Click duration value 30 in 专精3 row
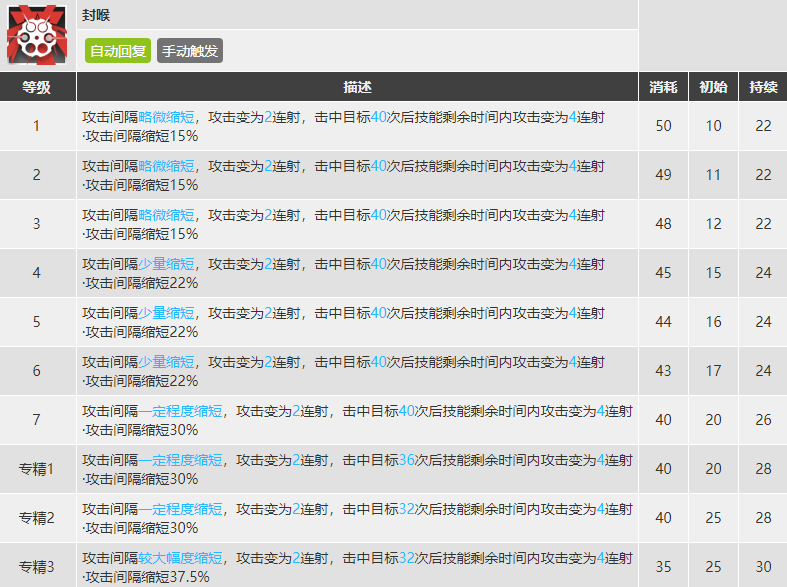787x587 pixels. (x=763, y=567)
